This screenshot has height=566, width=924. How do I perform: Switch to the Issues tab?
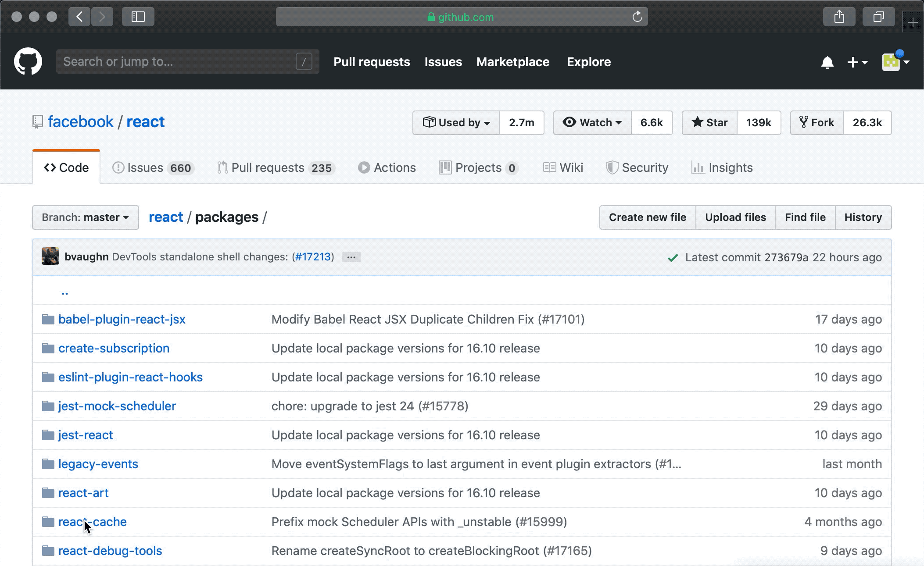pos(153,167)
